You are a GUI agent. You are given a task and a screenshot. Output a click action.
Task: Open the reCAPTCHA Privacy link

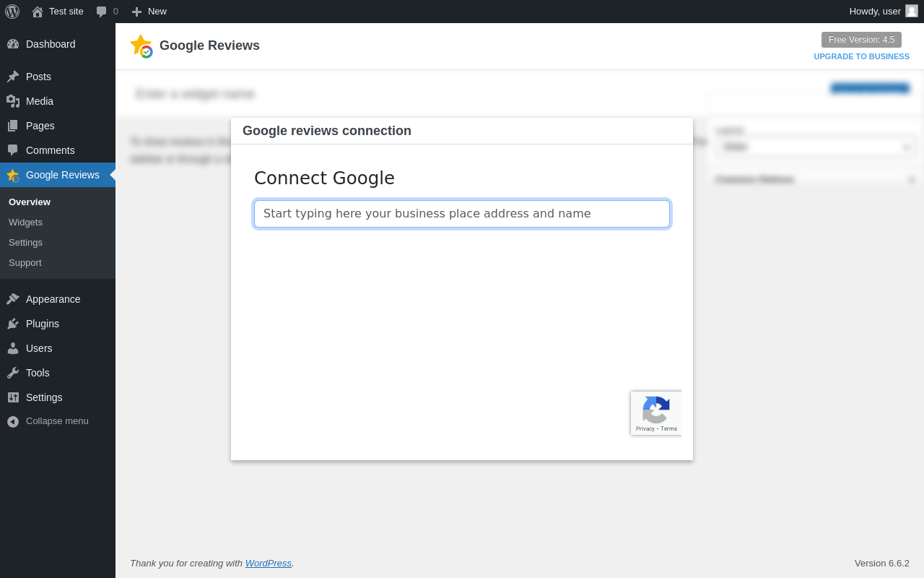pyautogui.click(x=645, y=428)
